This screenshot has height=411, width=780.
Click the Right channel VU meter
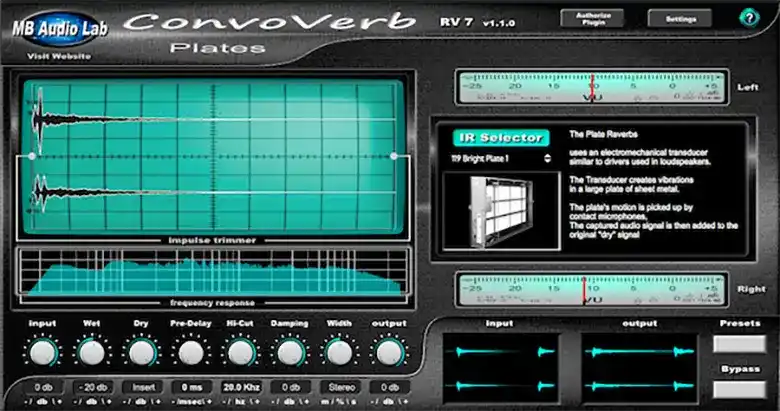(x=592, y=290)
